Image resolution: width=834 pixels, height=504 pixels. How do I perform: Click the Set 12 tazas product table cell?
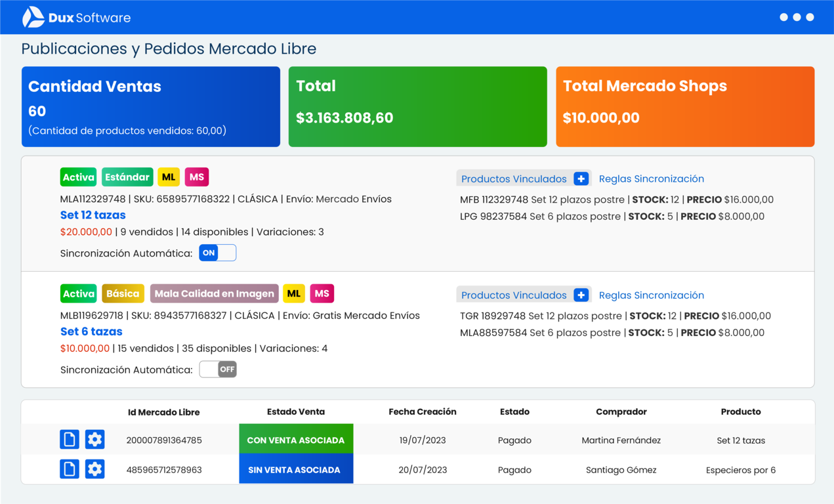point(741,440)
